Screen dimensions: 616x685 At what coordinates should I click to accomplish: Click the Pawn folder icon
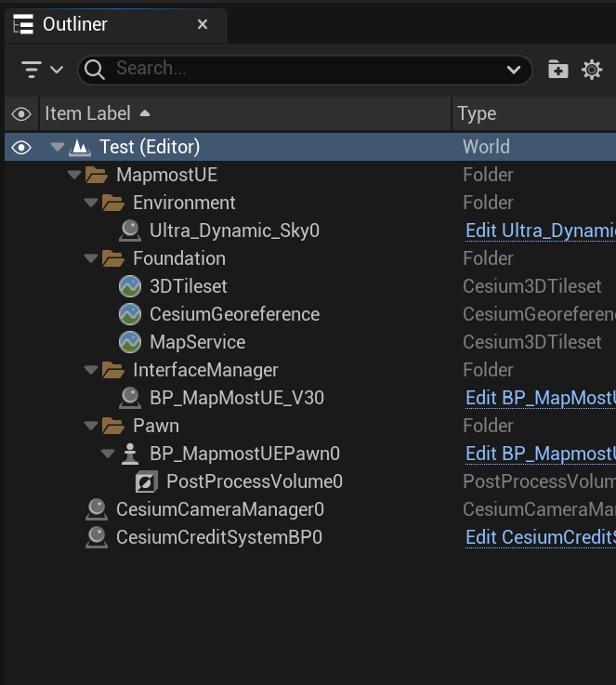click(113, 426)
